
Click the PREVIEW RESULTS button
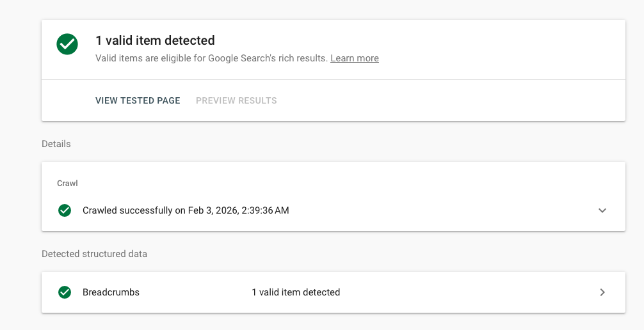(x=236, y=100)
